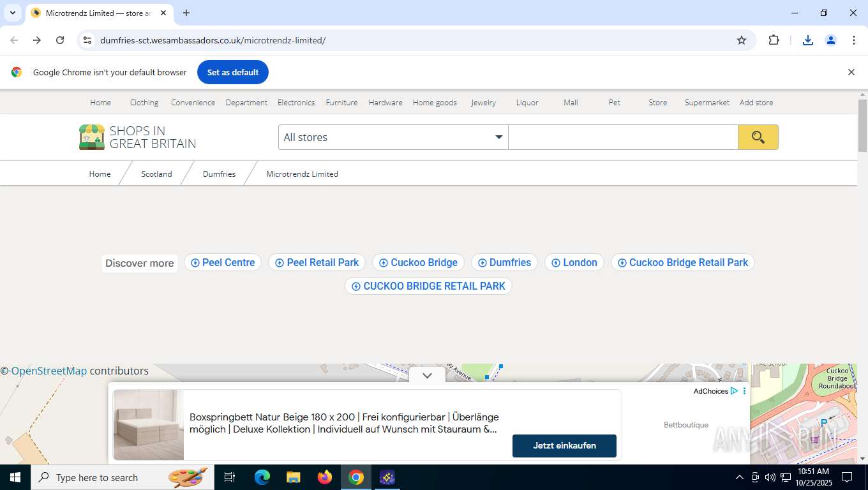Viewport: 868px width, 490px height.
Task: Collapse the ad banner with chevron
Action: (x=427, y=375)
